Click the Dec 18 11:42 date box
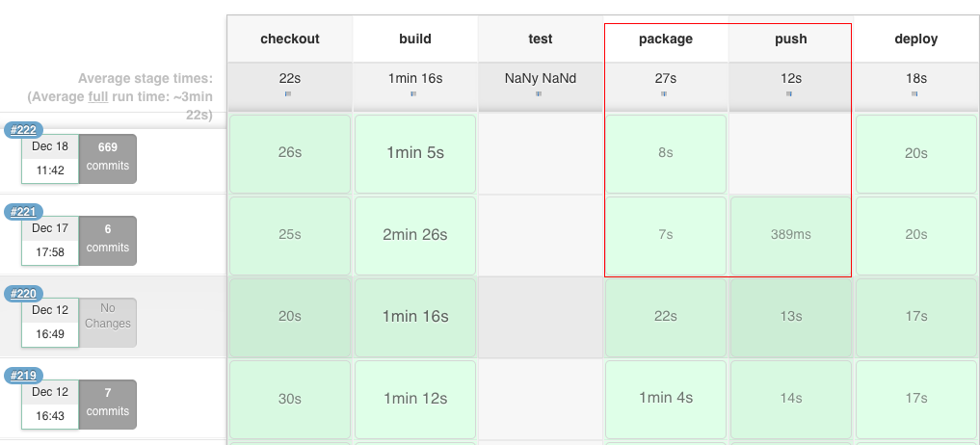Screen dimensions: 980x445 coord(50,158)
